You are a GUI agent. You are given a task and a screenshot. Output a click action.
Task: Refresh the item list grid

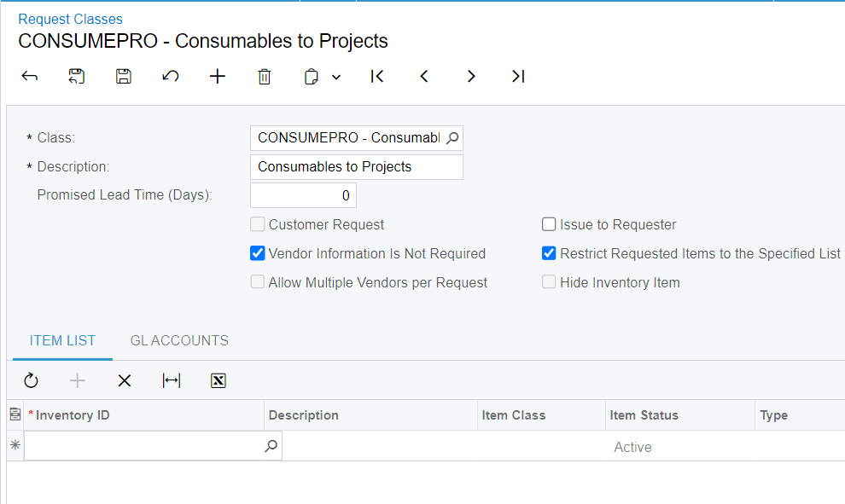(x=31, y=380)
